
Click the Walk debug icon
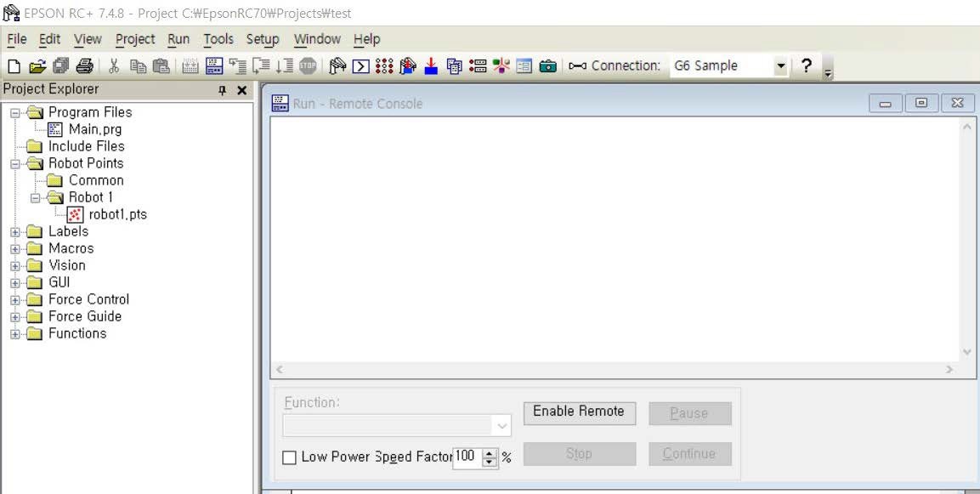[285, 65]
